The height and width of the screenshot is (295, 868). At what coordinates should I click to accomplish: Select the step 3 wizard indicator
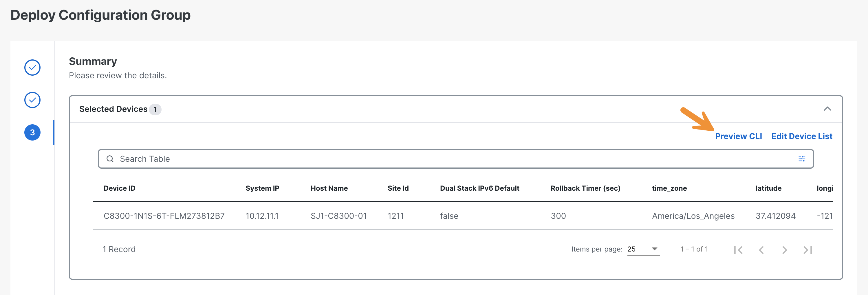[32, 132]
